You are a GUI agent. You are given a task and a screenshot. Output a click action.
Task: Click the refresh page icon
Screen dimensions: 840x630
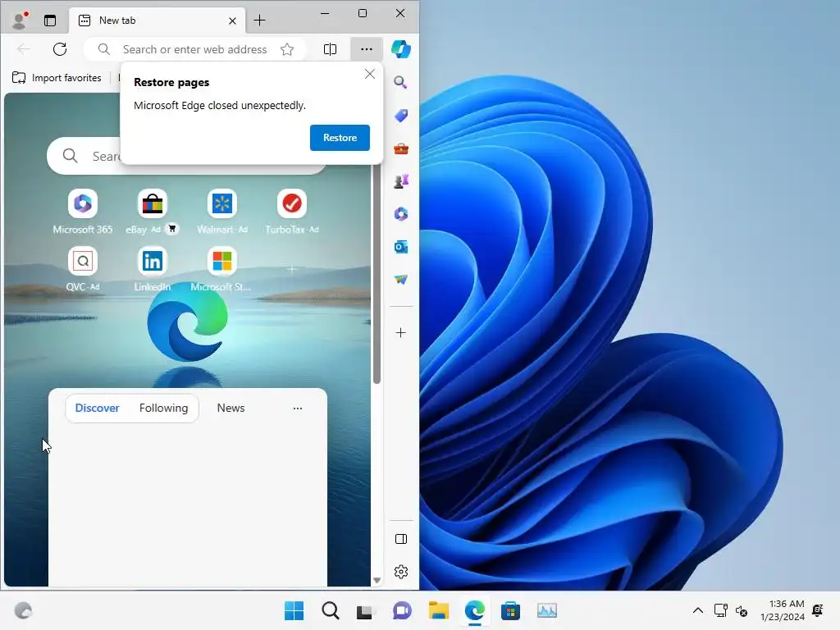[60, 49]
